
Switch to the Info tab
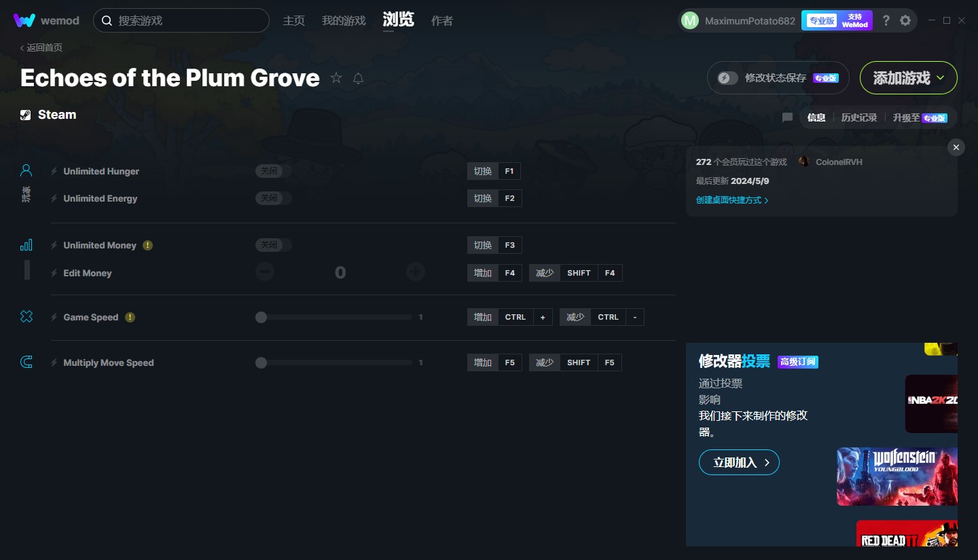816,117
